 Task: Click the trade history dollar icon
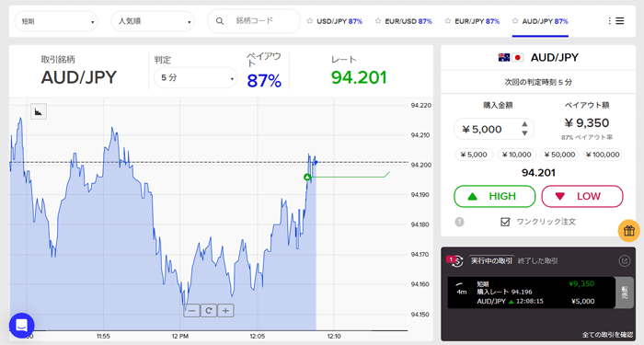click(455, 260)
